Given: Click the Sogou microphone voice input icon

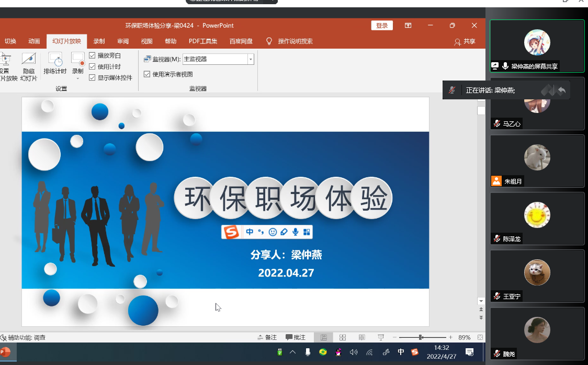Looking at the screenshot, I should 296,232.
